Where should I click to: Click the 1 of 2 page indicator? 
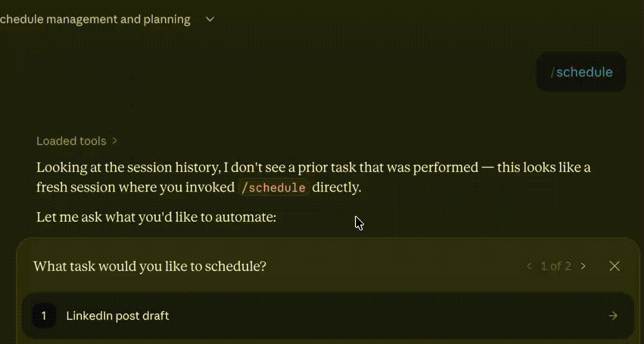[x=556, y=266]
